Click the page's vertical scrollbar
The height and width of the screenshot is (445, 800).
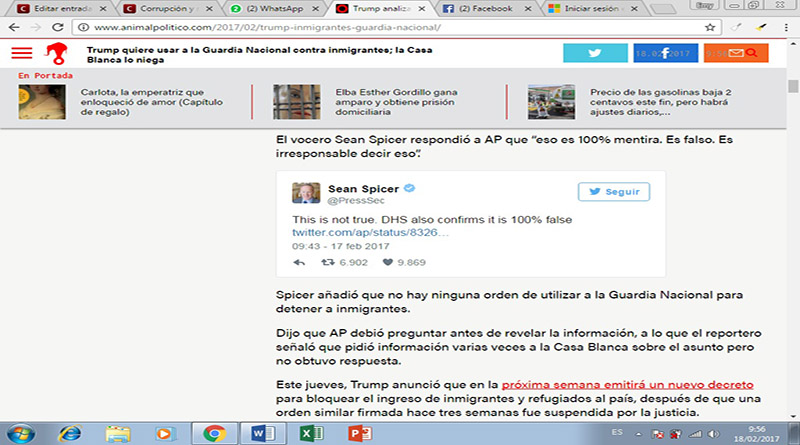coord(792,200)
